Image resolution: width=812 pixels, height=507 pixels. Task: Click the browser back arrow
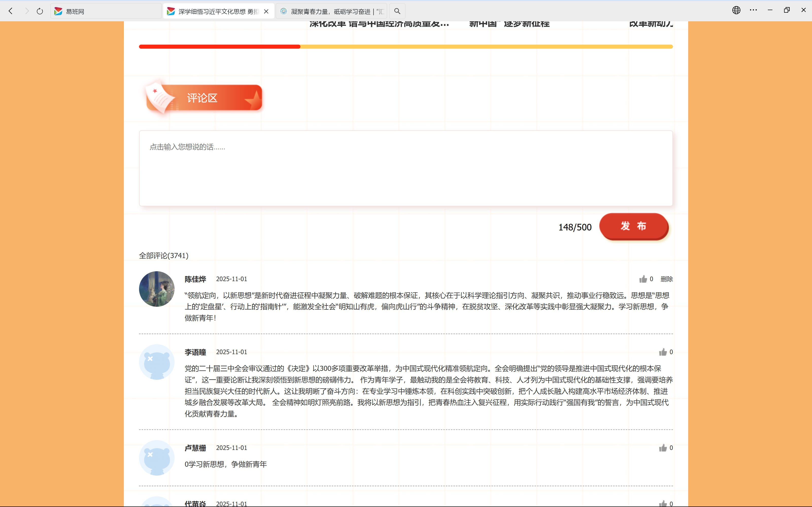11,11
